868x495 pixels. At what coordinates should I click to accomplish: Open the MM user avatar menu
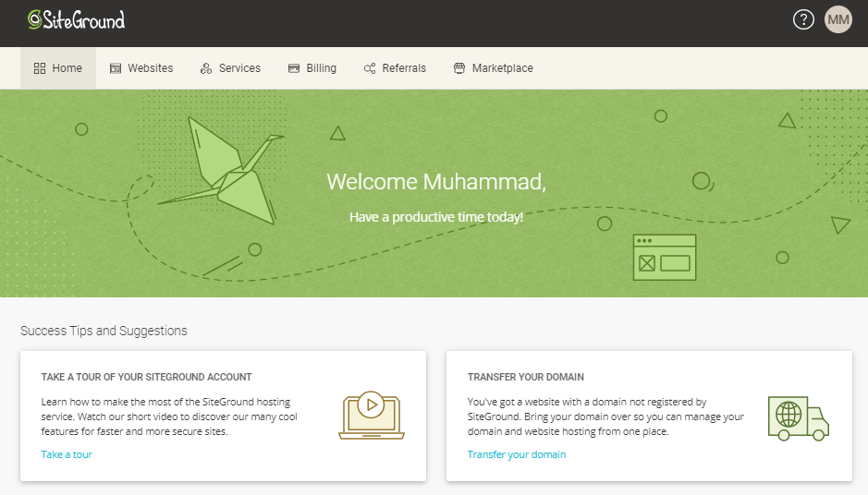point(838,20)
